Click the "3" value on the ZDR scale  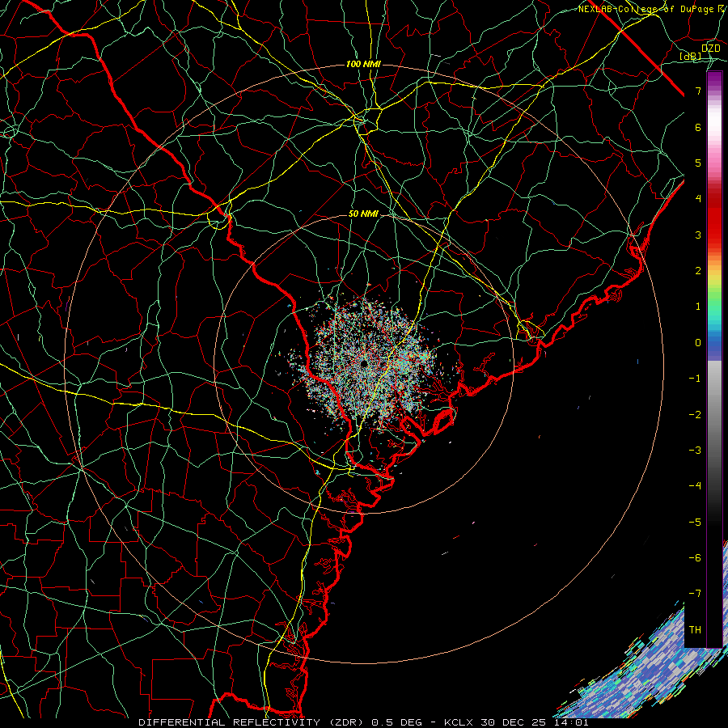point(698,235)
